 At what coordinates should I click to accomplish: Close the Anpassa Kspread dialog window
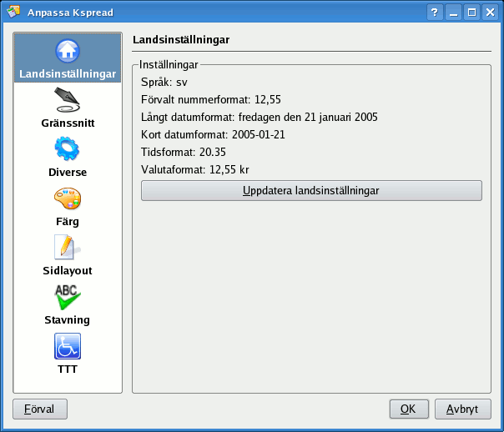pos(490,13)
